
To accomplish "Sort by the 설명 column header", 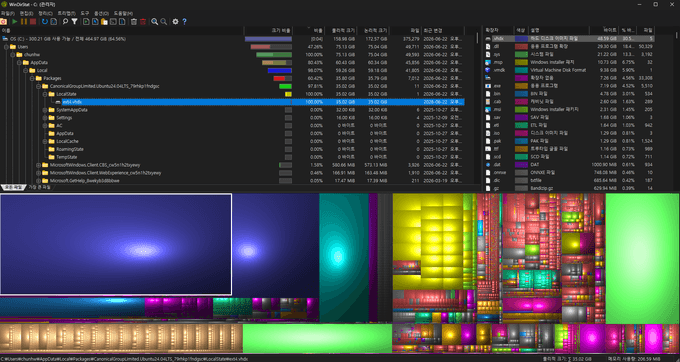I will point(559,30).
